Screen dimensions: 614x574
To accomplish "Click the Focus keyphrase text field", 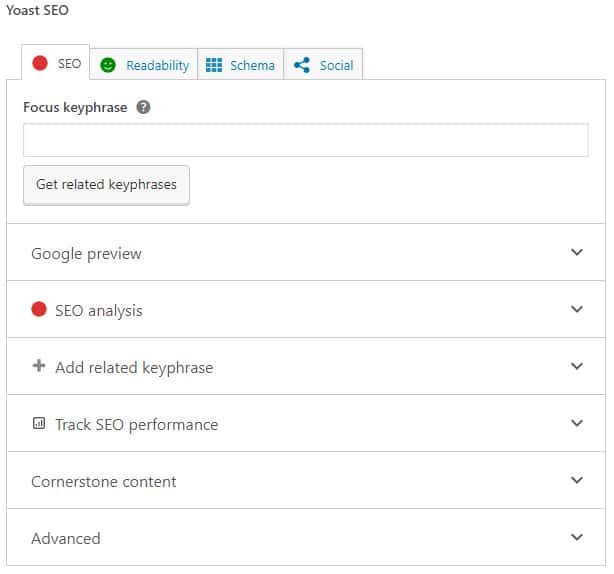I will click(x=306, y=140).
